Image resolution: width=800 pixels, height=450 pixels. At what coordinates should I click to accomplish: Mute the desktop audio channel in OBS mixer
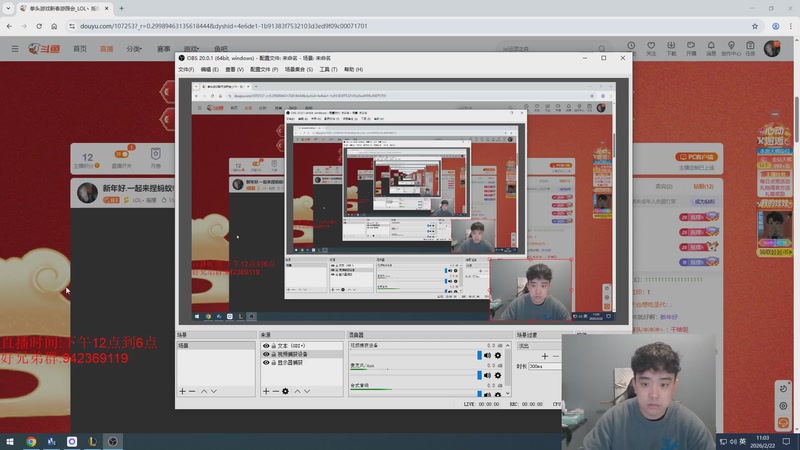pyautogui.click(x=488, y=394)
